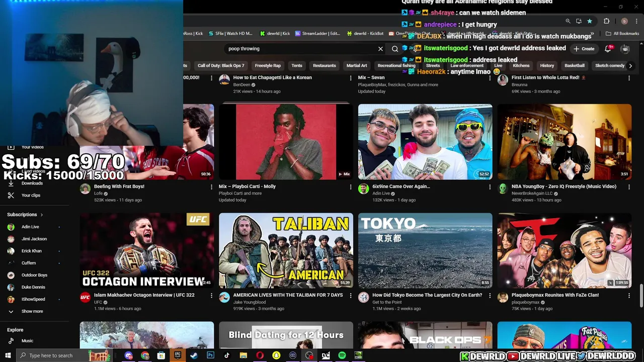Expand hidden bookmarks overflow chevron

[x=592, y=34]
